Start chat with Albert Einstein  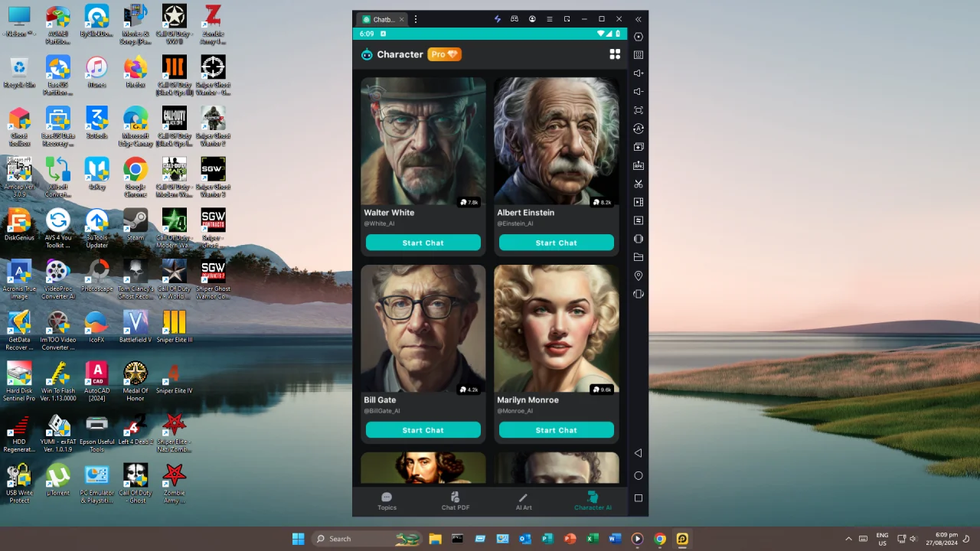[556, 243]
